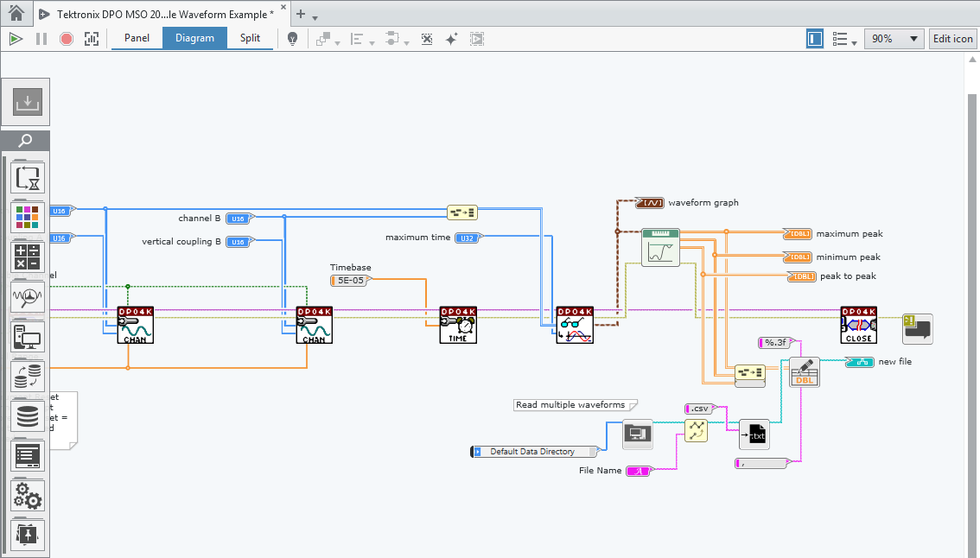
Task: Toggle the configuration pane button
Action: click(x=815, y=39)
